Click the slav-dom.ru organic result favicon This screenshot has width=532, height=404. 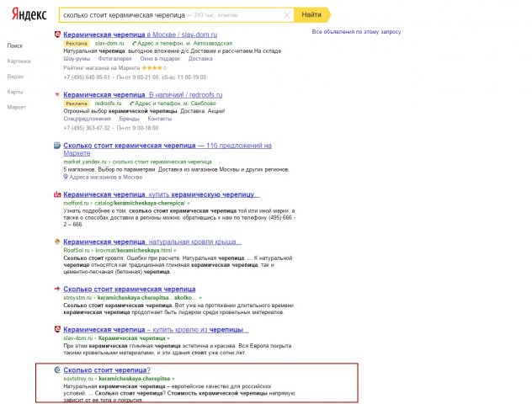[x=57, y=329]
